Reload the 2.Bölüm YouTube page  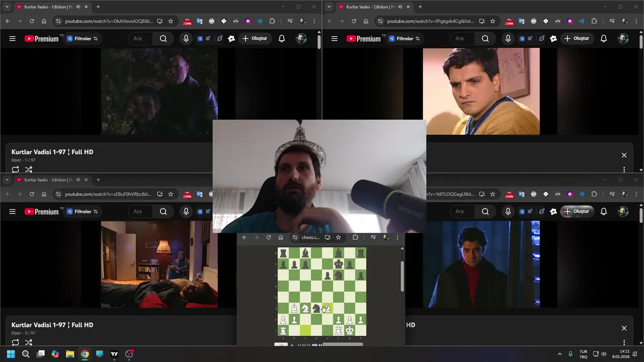[354, 21]
